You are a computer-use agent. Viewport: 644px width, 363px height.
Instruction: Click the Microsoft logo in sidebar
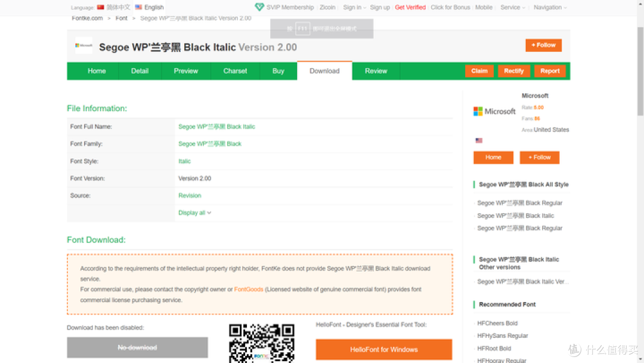click(x=494, y=112)
